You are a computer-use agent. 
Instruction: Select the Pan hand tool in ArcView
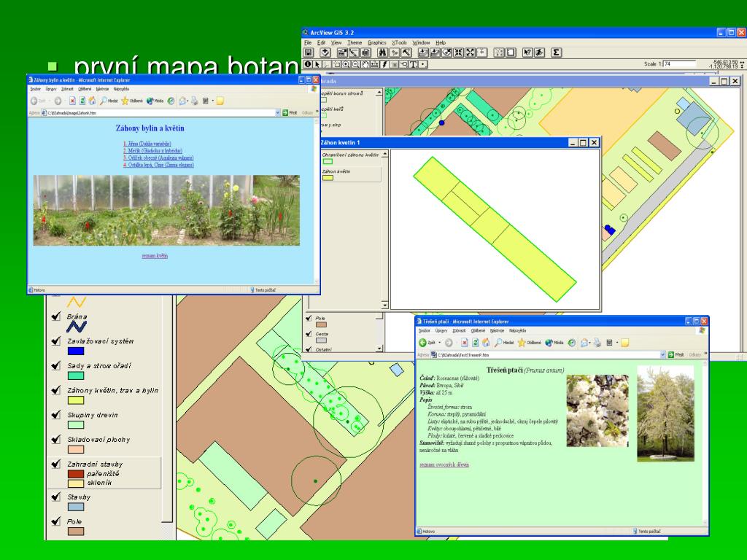tap(365, 64)
